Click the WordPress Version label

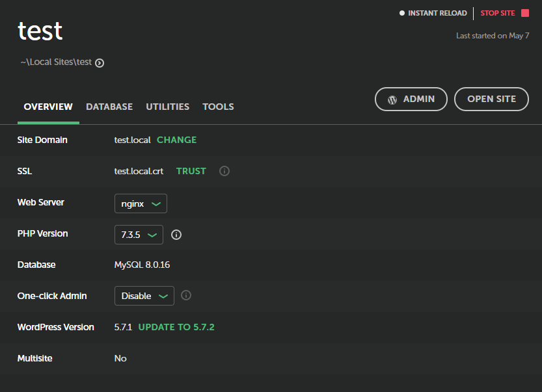tap(56, 327)
